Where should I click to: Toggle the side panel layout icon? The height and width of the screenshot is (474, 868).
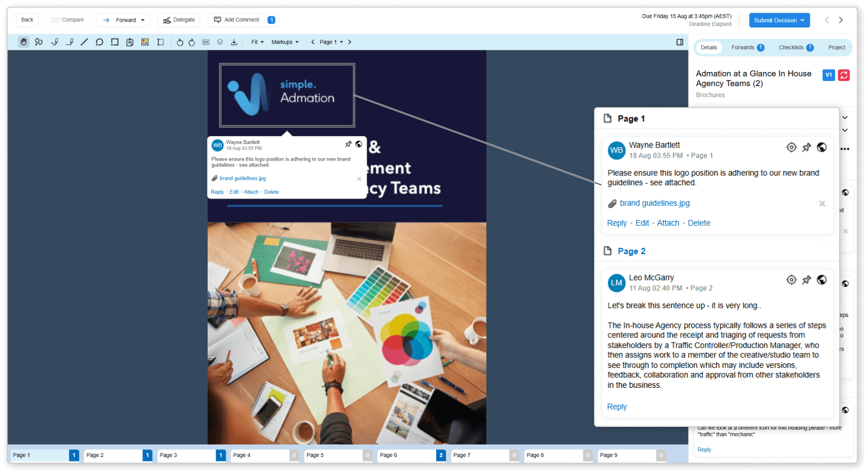(x=680, y=42)
